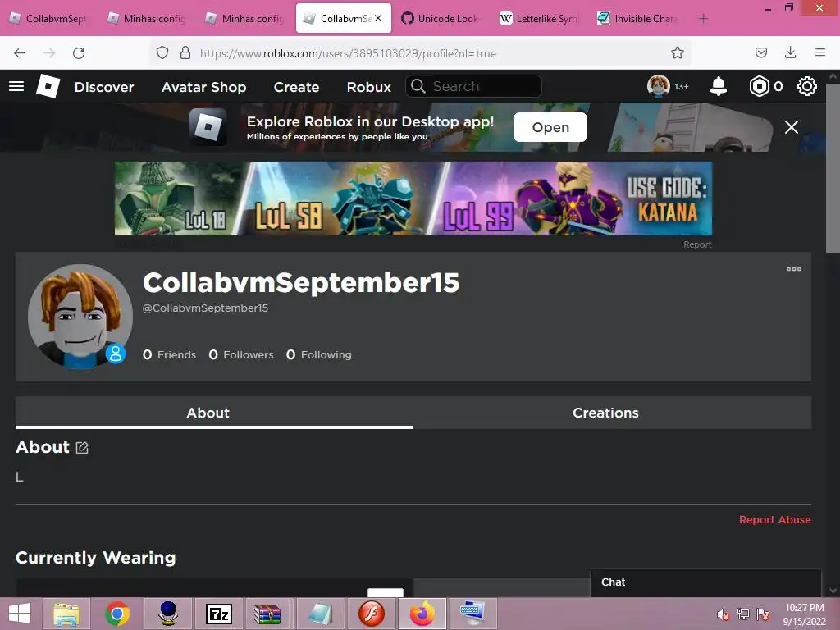The width and height of the screenshot is (840, 630).
Task: Open 7-Zip from the taskbar
Action: coord(219,614)
